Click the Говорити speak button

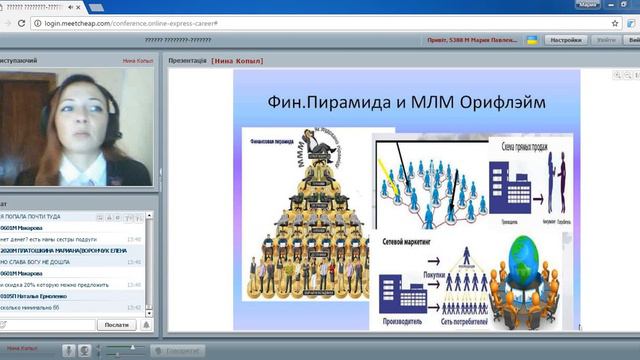click(x=178, y=351)
